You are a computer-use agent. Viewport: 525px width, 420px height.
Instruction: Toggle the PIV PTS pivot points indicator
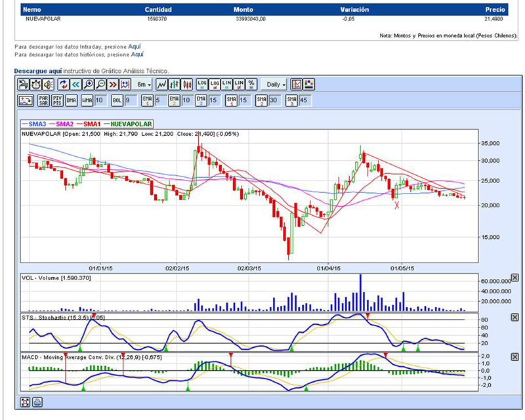coord(57,100)
